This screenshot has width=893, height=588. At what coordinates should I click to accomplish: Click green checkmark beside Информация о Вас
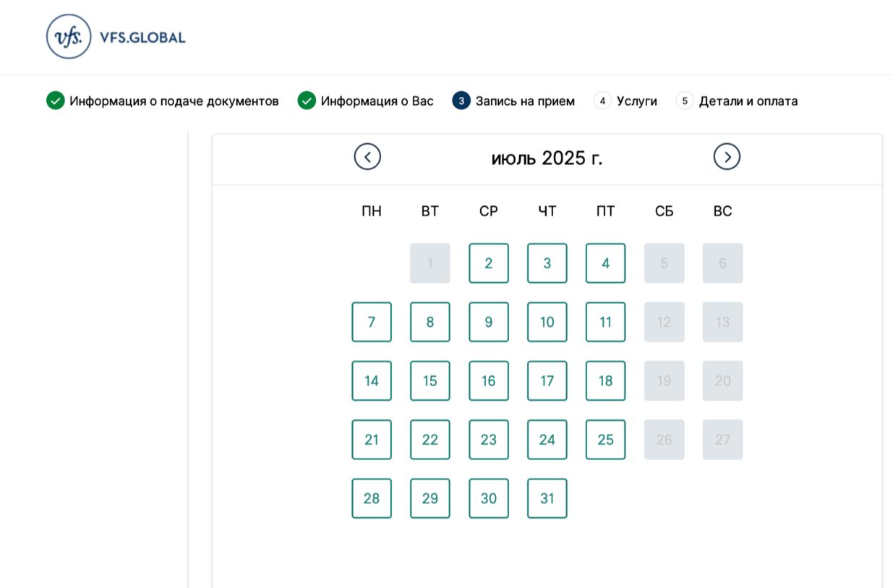tap(307, 101)
